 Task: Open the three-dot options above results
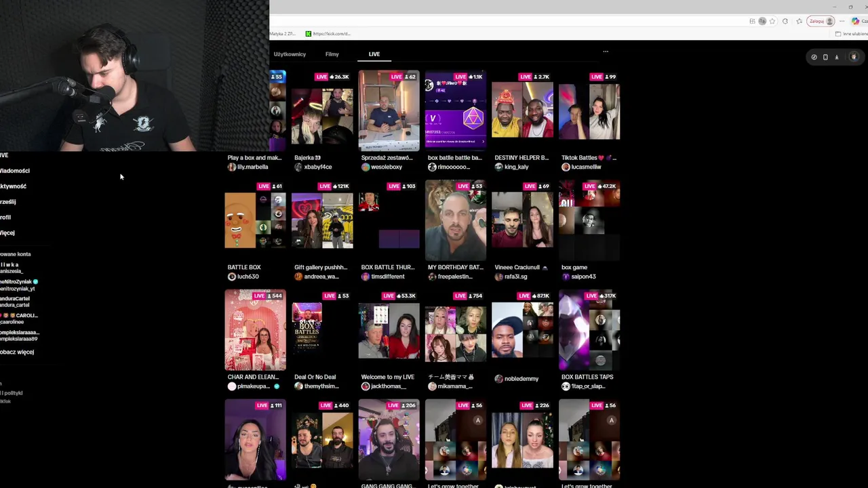point(606,52)
